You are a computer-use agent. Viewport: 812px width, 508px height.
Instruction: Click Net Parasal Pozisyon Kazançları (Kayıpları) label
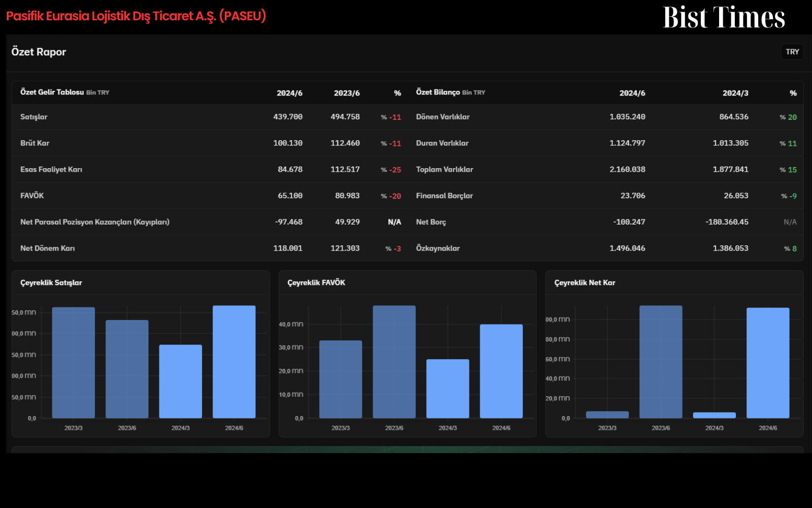(95, 222)
